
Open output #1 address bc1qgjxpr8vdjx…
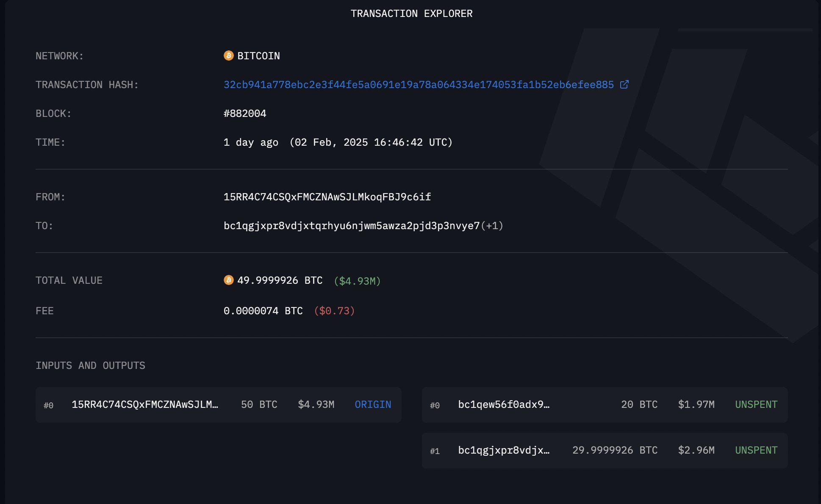click(504, 450)
